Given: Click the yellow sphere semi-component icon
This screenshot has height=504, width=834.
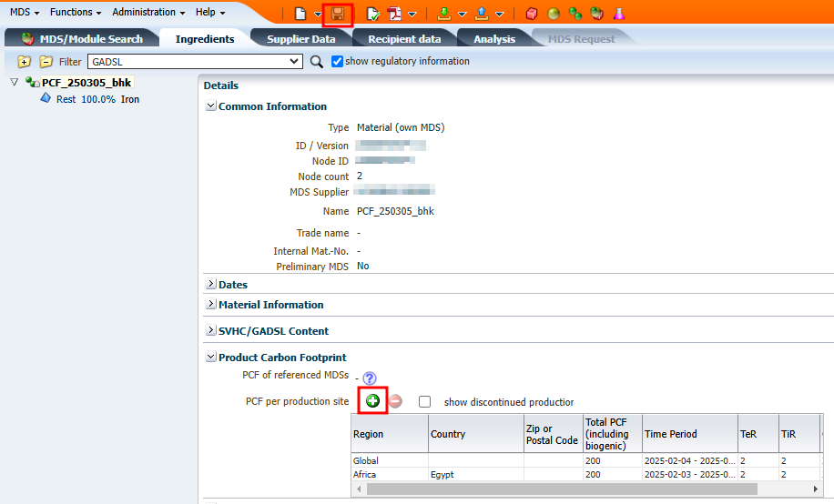Looking at the screenshot, I should coord(554,14).
